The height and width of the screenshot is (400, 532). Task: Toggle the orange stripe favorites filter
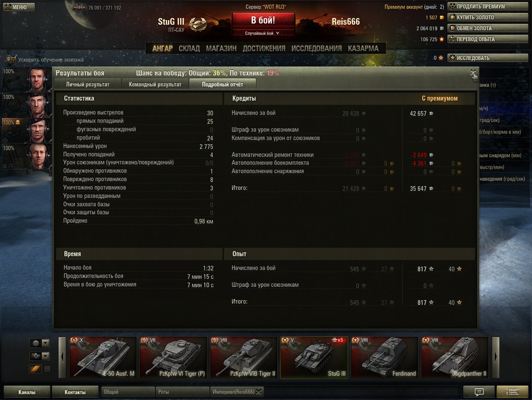pyautogui.click(x=35, y=369)
